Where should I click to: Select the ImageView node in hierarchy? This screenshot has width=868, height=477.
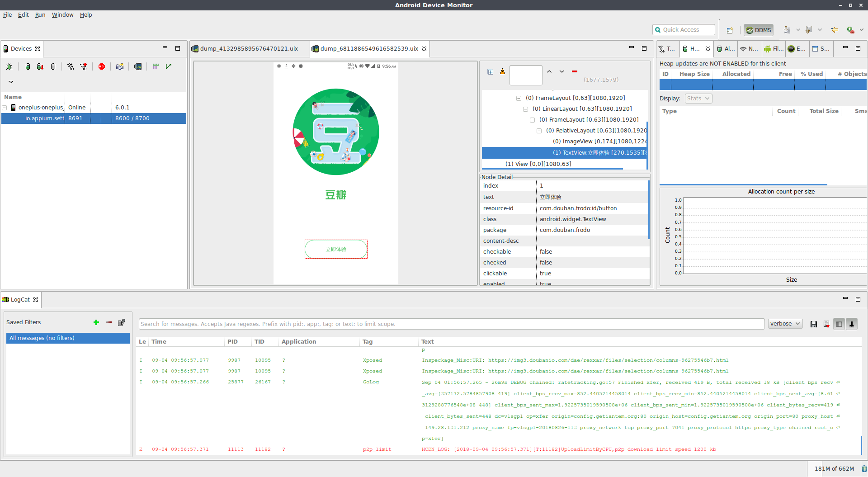tap(599, 142)
